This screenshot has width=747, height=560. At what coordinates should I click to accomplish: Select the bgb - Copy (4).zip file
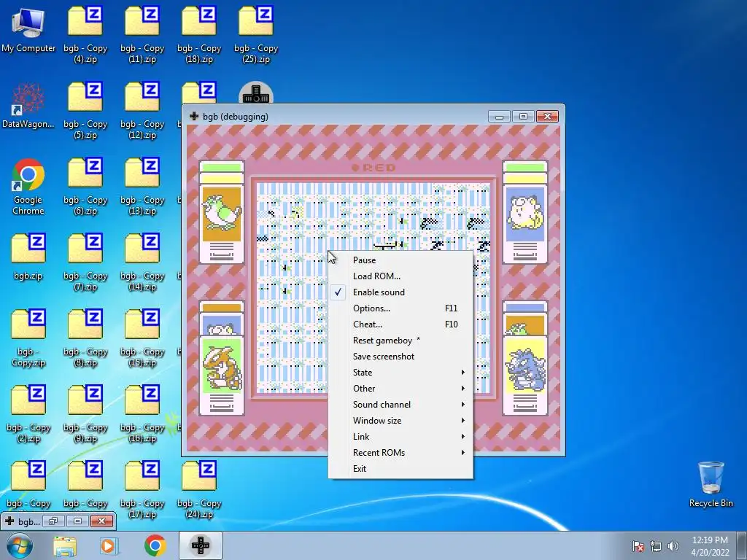[85, 34]
